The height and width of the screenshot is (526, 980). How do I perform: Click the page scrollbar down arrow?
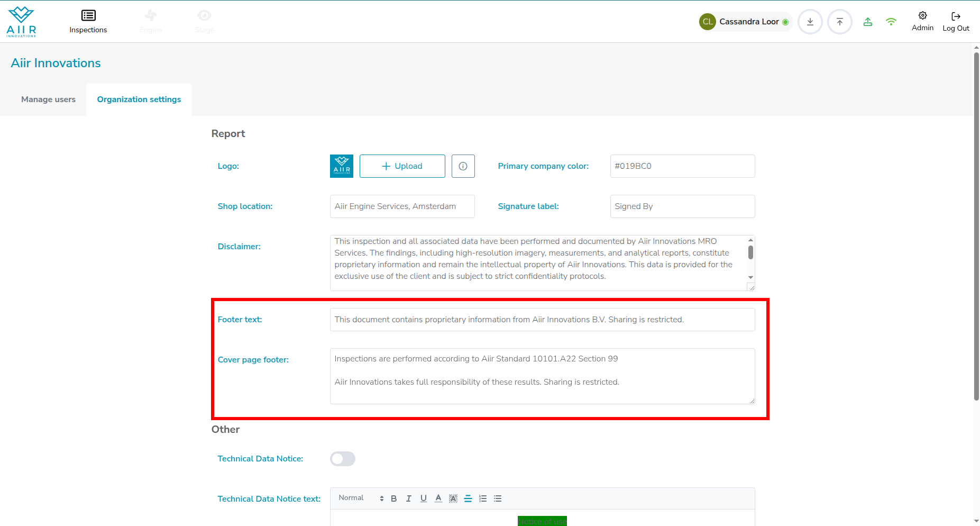click(976, 521)
